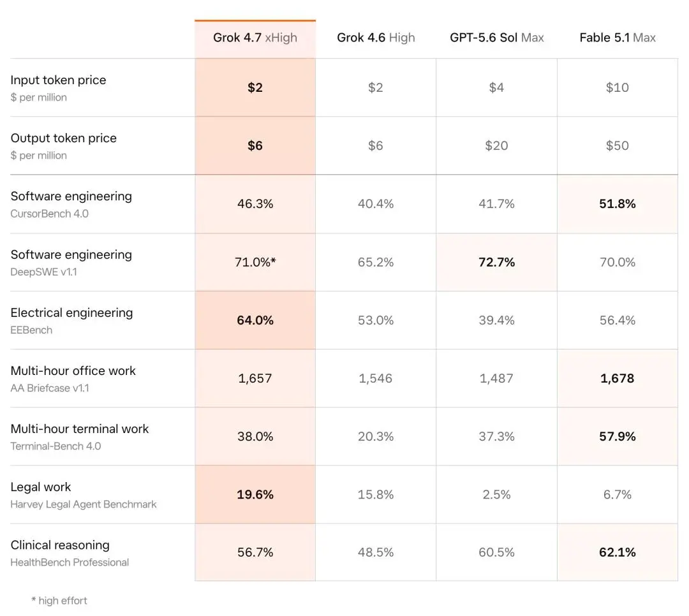Click the Harvey Legal Agent Benchmark label
Image resolution: width=689 pixels, height=616 pixels.
(84, 504)
